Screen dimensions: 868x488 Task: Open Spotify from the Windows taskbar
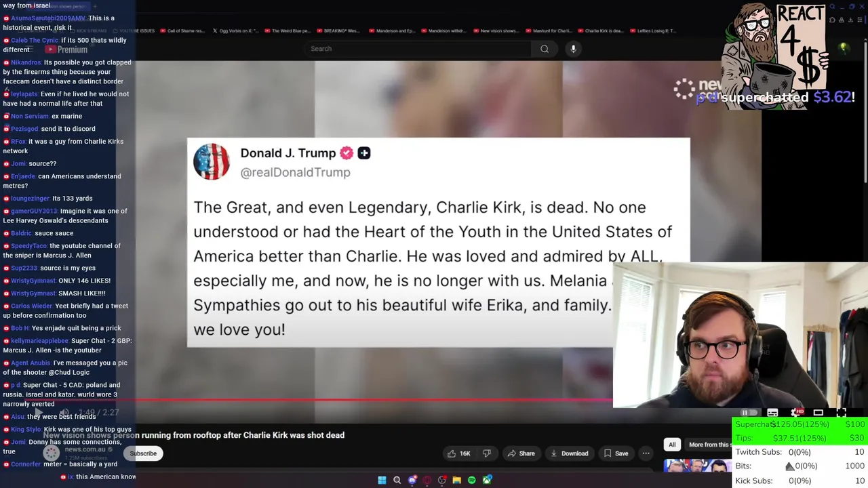[472, 480]
